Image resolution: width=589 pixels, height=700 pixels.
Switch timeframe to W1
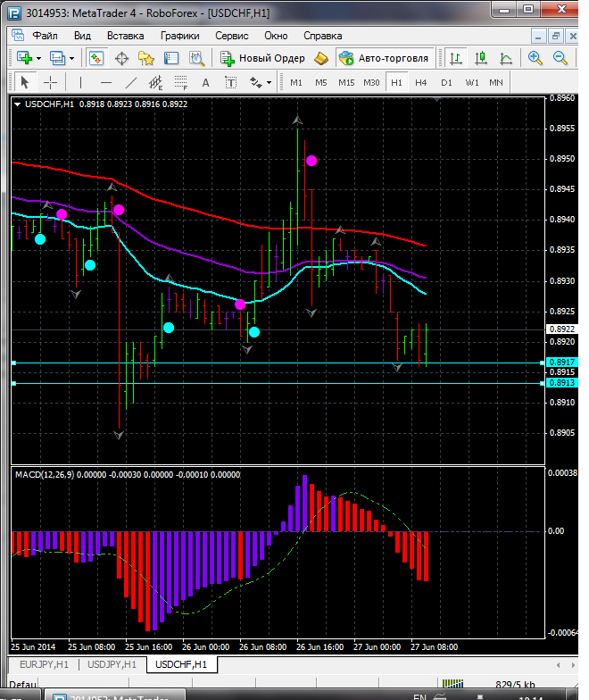(471, 82)
